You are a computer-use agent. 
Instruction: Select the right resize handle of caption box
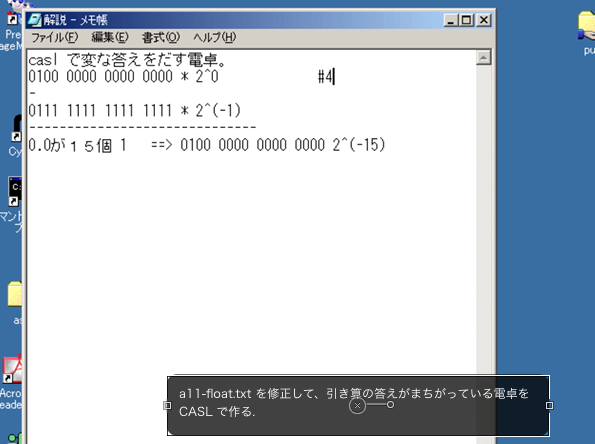tap(549, 405)
